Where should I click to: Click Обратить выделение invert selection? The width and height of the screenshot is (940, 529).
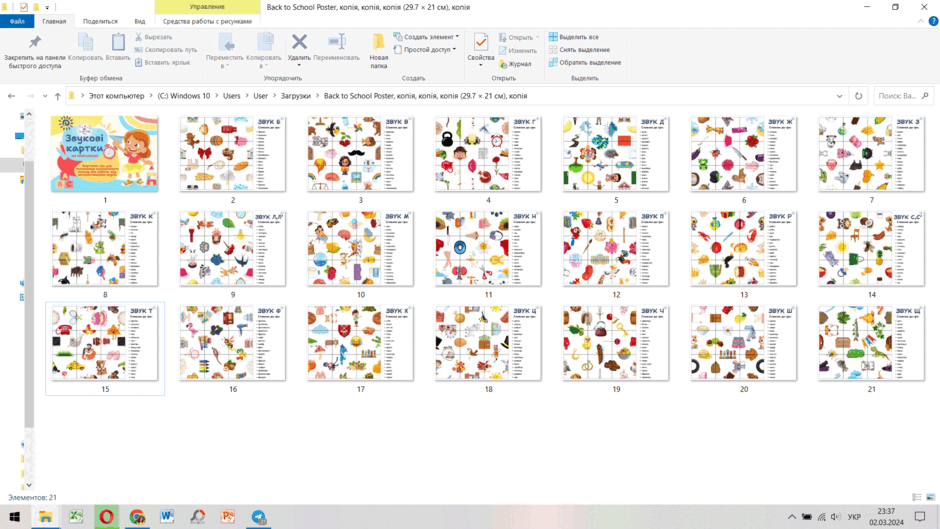pyautogui.click(x=585, y=62)
